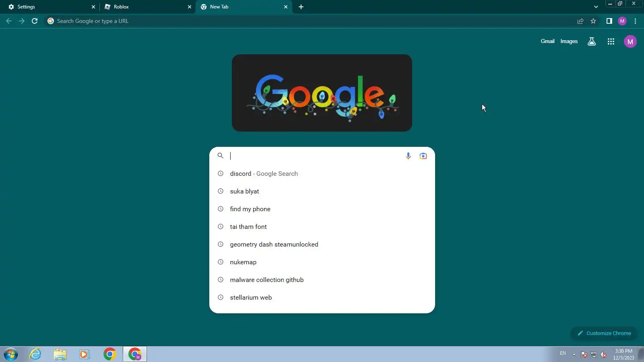
Task: Open the Gmail link
Action: [x=547, y=41]
